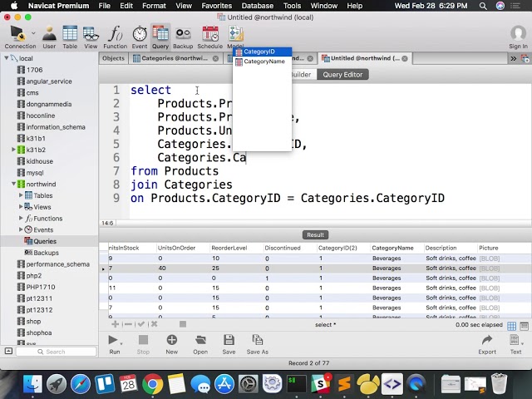Image resolution: width=532 pixels, height=399 pixels.
Task: Switch result to grid view
Action: pyautogui.click(x=513, y=326)
